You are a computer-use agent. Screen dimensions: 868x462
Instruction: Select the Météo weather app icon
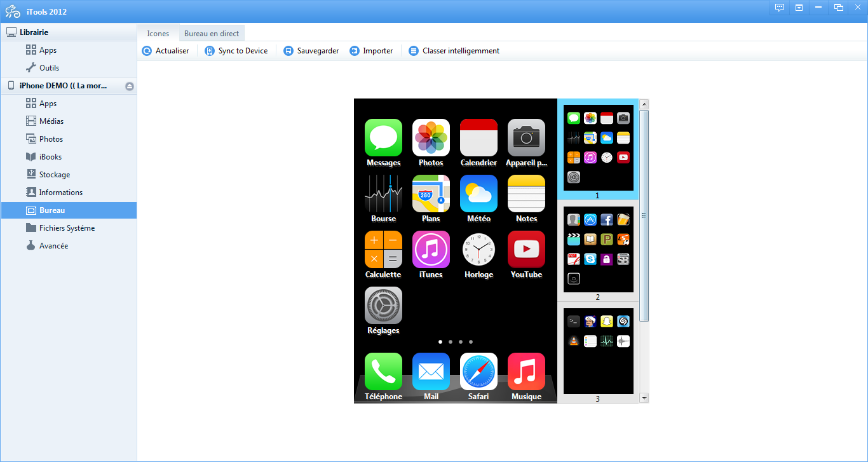[x=478, y=193]
